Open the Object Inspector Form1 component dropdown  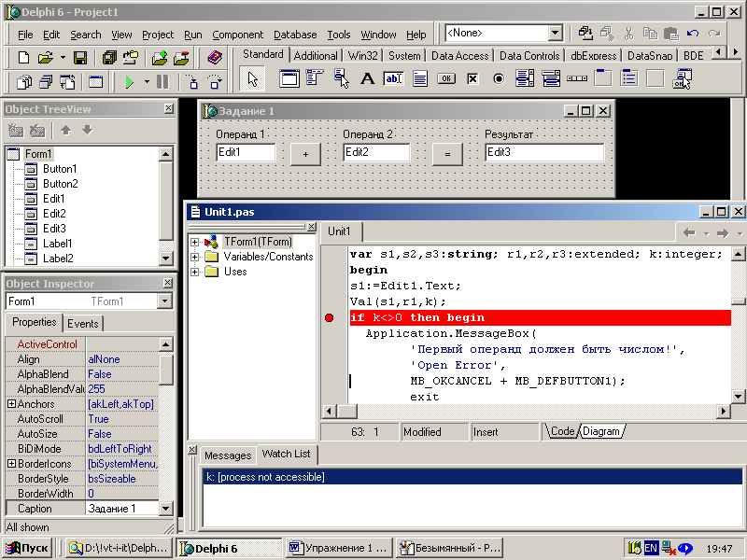coord(164,301)
